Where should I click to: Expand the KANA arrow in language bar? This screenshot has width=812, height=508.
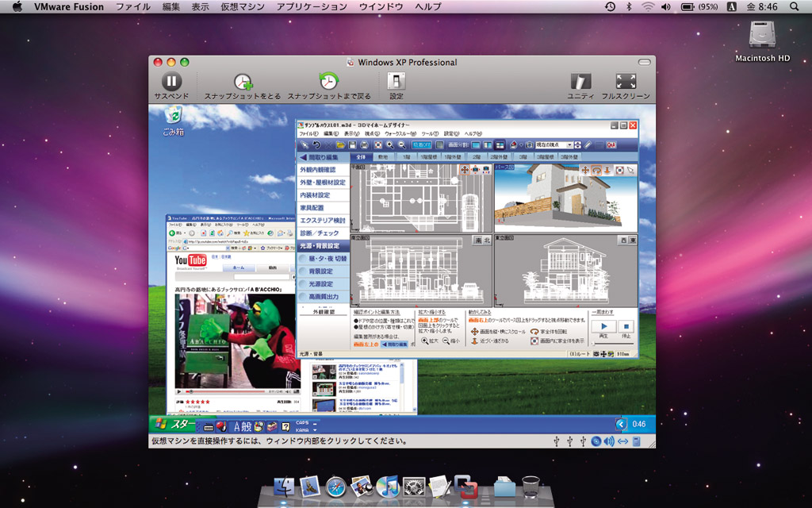316,430
